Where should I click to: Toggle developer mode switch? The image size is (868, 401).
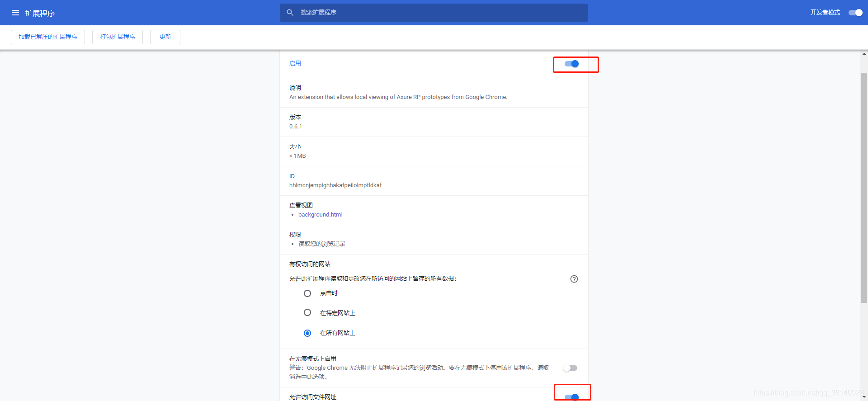pyautogui.click(x=855, y=13)
